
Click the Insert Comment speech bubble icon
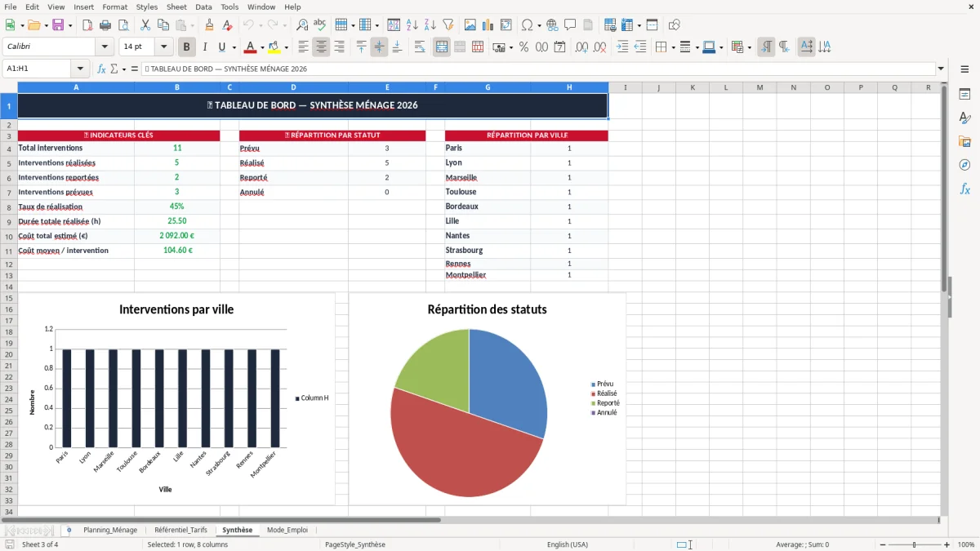click(x=570, y=25)
